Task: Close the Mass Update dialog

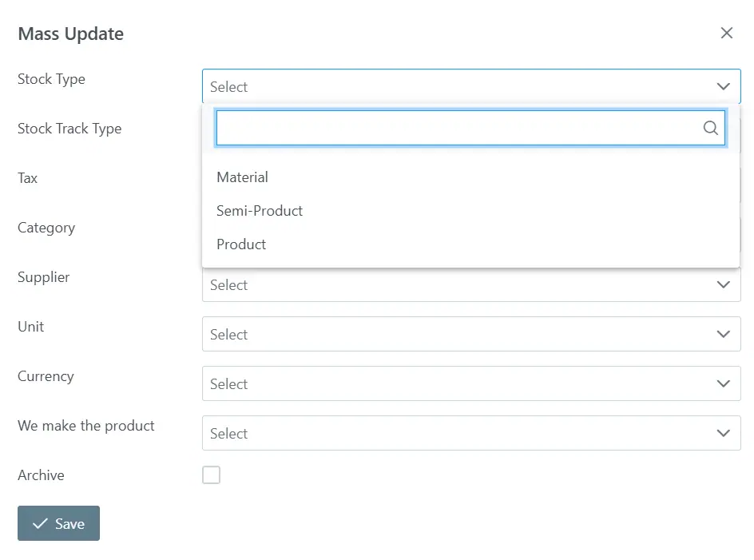Action: [x=727, y=34]
